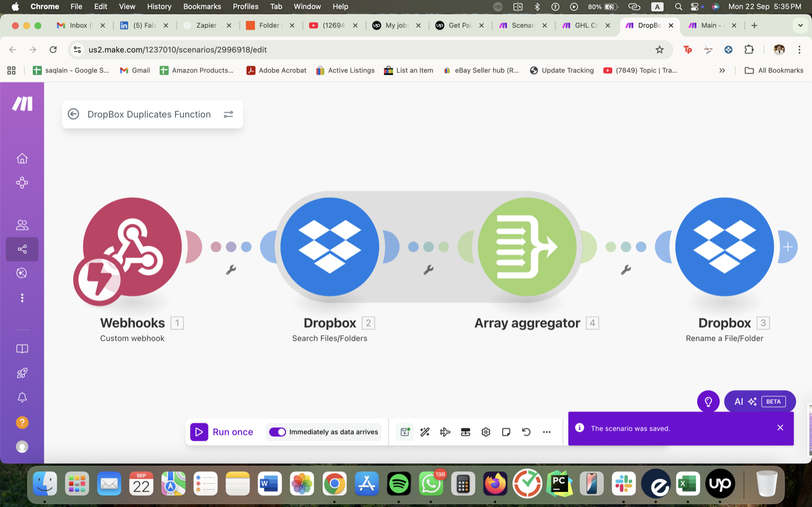Open bottom toolbar more options ellipsis
This screenshot has height=507, width=812.
(547, 432)
